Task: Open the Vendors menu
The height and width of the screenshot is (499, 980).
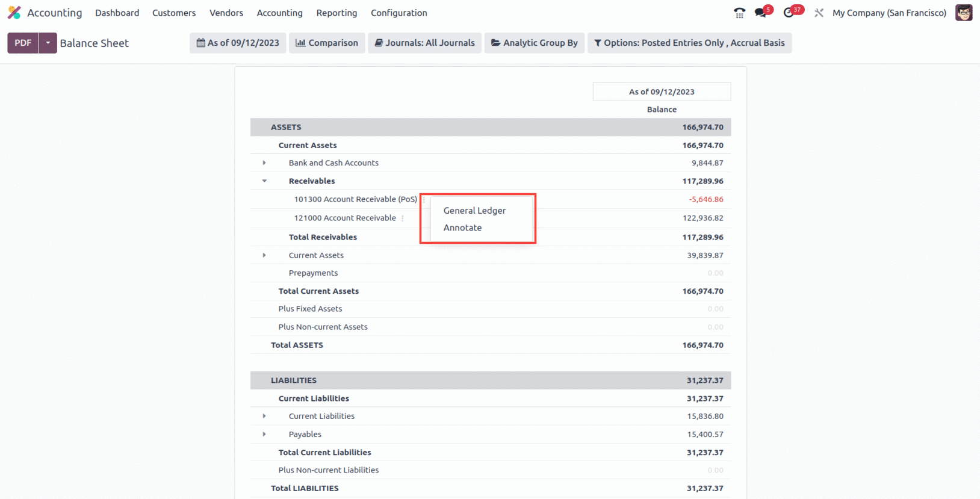Action: click(226, 13)
